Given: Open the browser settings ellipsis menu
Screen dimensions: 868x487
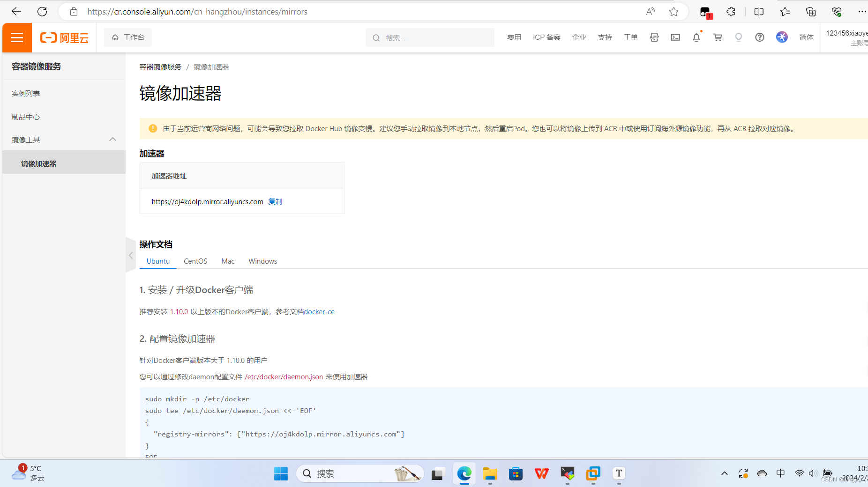Looking at the screenshot, I should [862, 12].
